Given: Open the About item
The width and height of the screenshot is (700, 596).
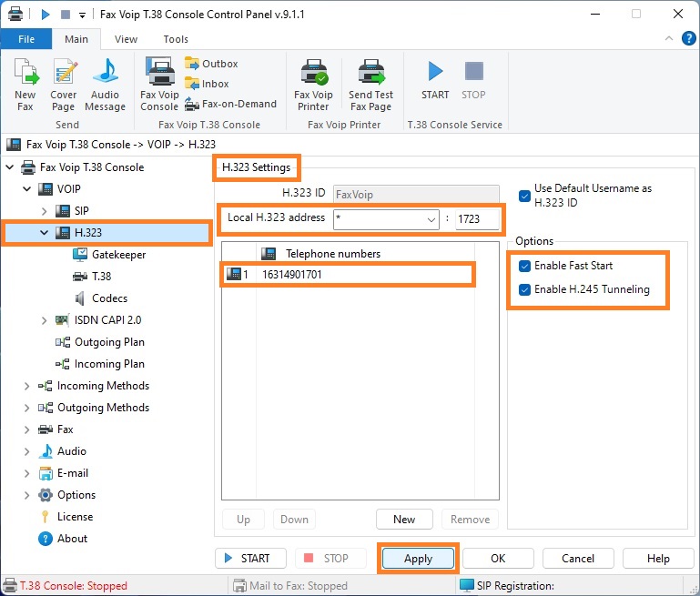Looking at the screenshot, I should click(72, 539).
